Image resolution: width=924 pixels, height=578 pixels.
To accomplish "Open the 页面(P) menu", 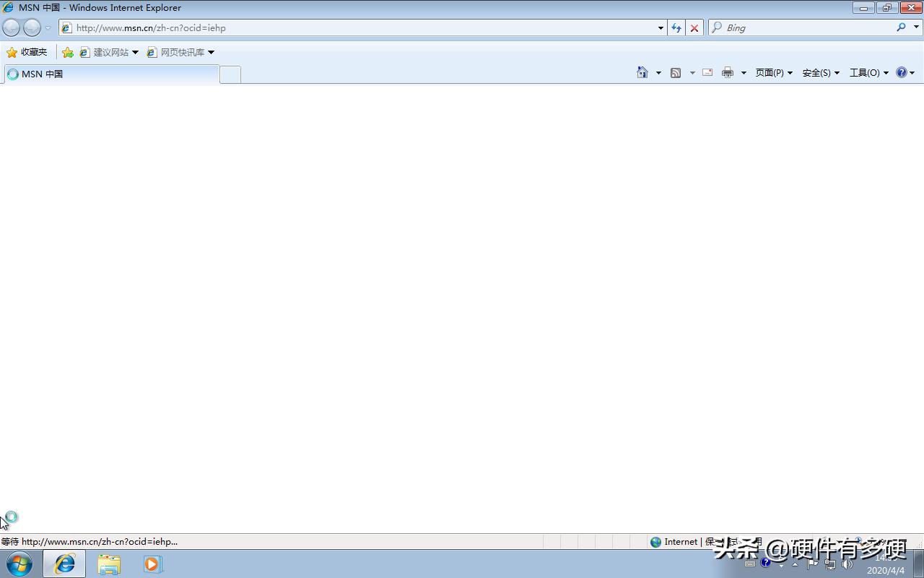I will point(774,72).
